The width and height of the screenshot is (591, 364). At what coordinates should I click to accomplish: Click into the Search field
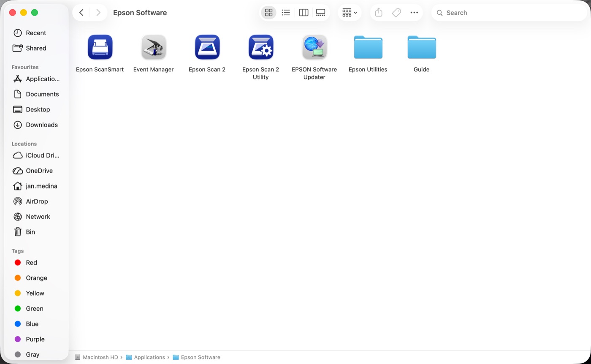click(509, 13)
